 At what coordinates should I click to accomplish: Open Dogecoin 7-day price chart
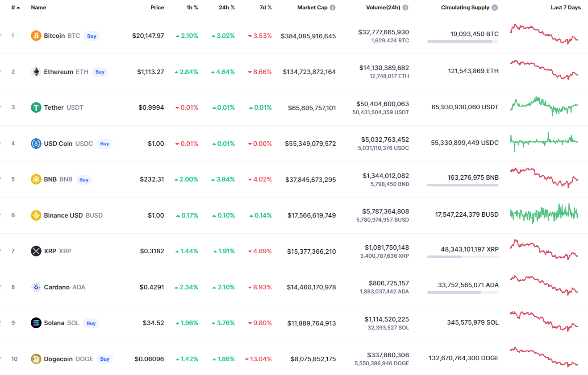(544, 357)
